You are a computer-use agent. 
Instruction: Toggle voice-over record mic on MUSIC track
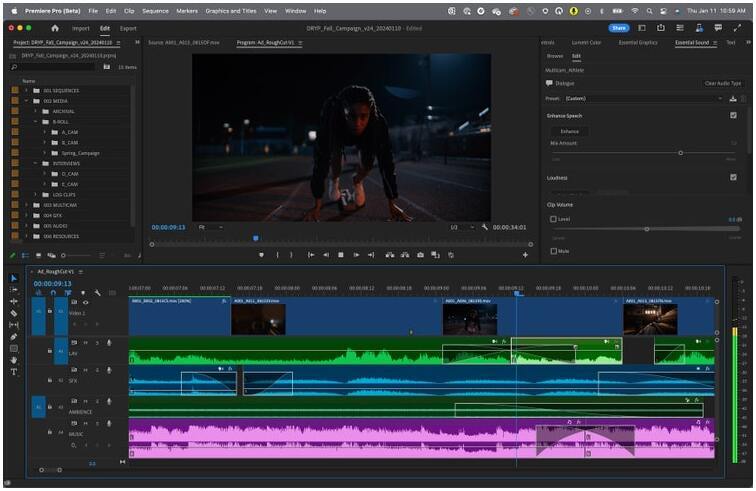coord(109,423)
